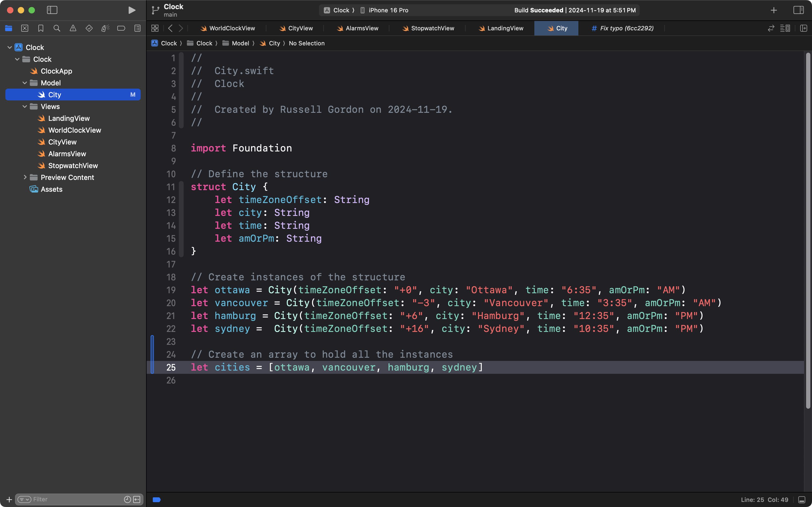Open the Breakpoint navigator icon
Screen dimensions: 812x507
pos(121,28)
